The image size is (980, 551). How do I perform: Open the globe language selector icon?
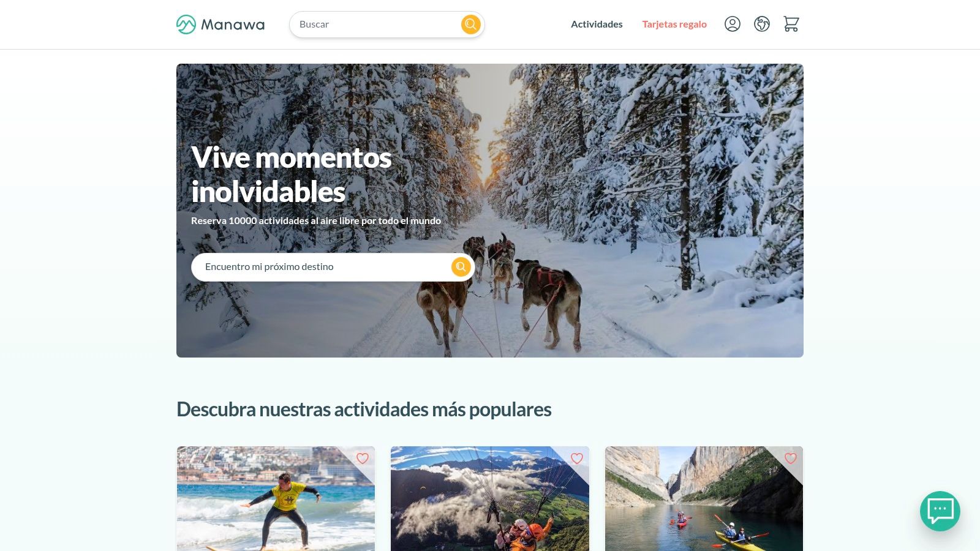click(x=762, y=24)
